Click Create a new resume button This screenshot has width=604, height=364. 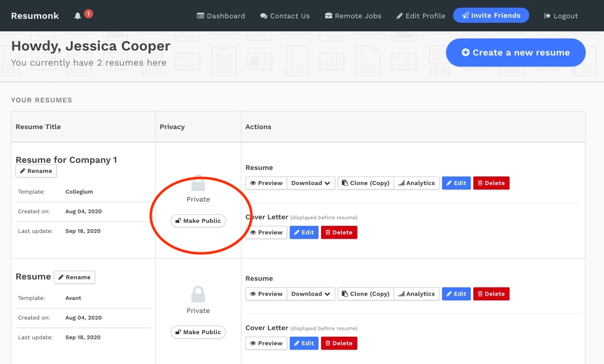coord(515,52)
